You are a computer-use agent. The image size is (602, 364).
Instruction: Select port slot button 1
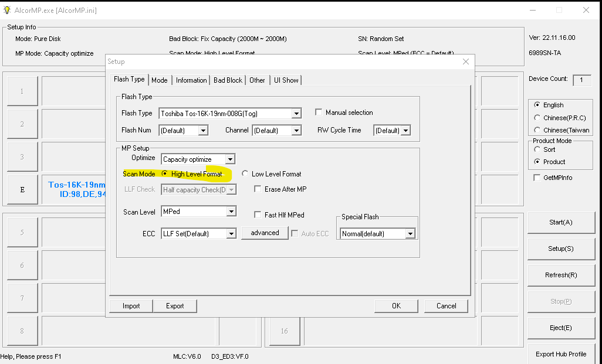click(x=22, y=91)
